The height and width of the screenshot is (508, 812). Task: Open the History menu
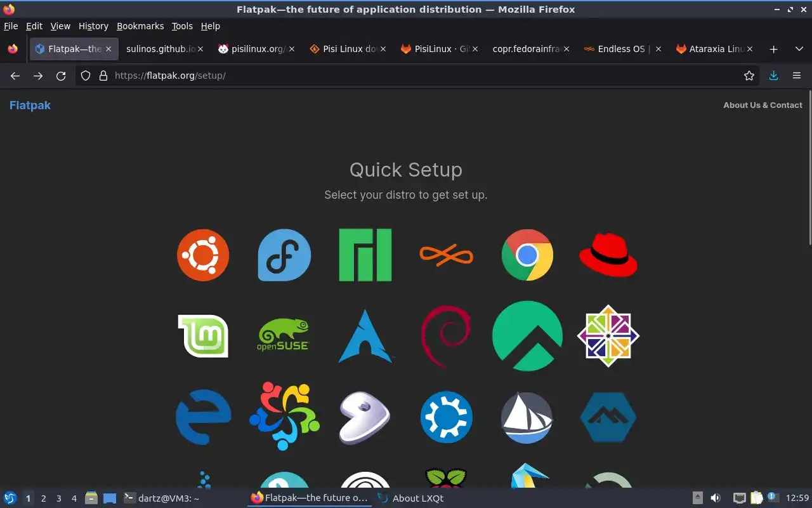tap(93, 26)
